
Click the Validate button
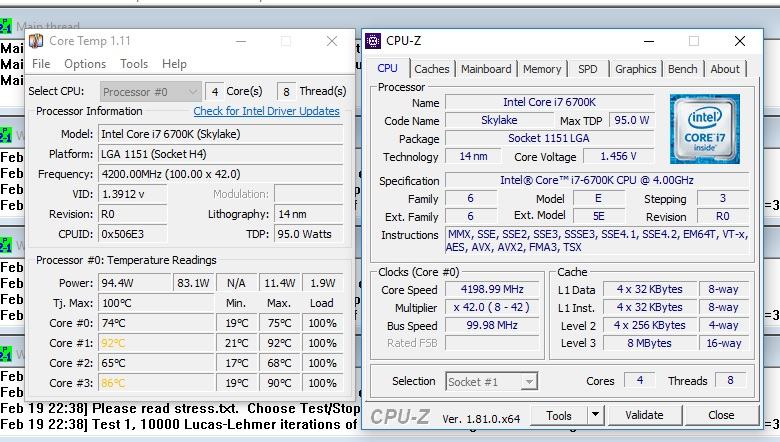[644, 416]
